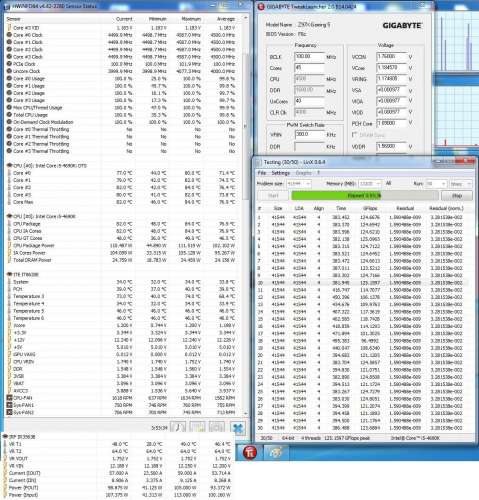Click the VDDR voltage input field

[x=392, y=147]
